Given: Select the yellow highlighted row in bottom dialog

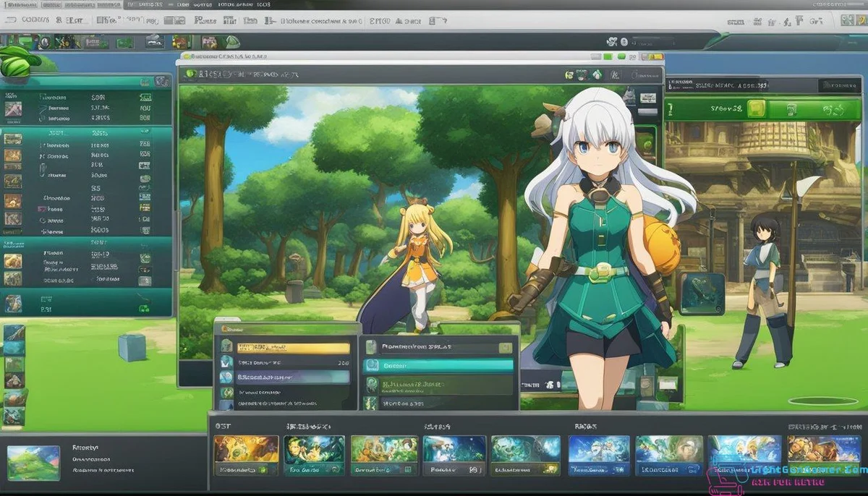Looking at the screenshot, I should coord(293,348).
